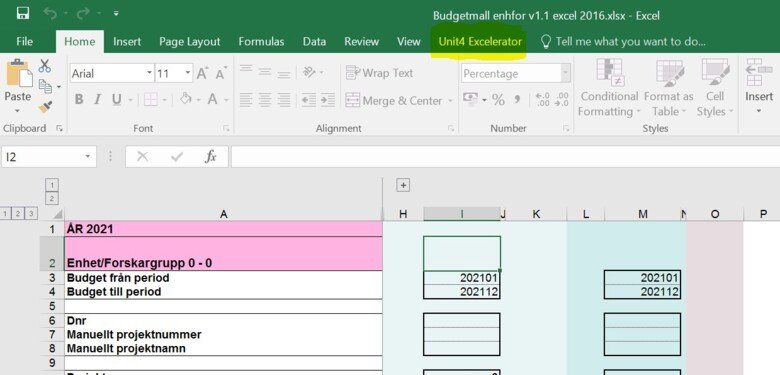
Task: Apply fill color with paint bucket
Action: [x=186, y=99]
